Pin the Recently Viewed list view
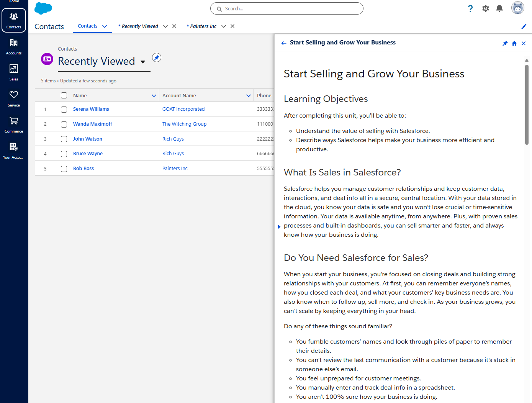532x403 pixels. point(156,57)
